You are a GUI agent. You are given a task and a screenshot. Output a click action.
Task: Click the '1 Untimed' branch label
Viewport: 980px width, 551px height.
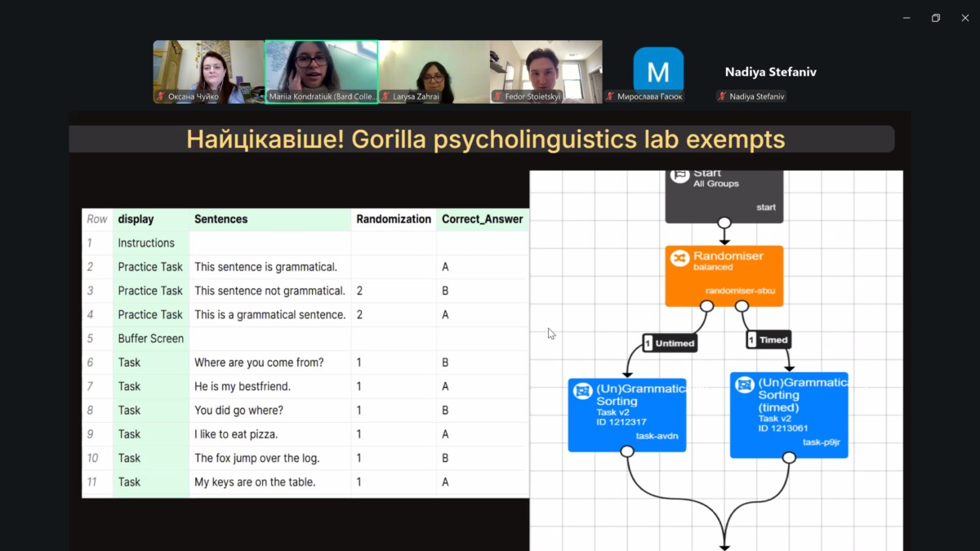point(670,343)
